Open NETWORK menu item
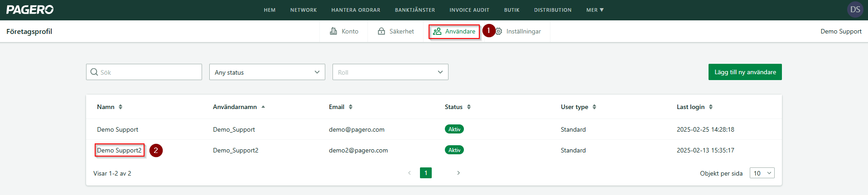The height and width of the screenshot is (195, 868). (304, 10)
